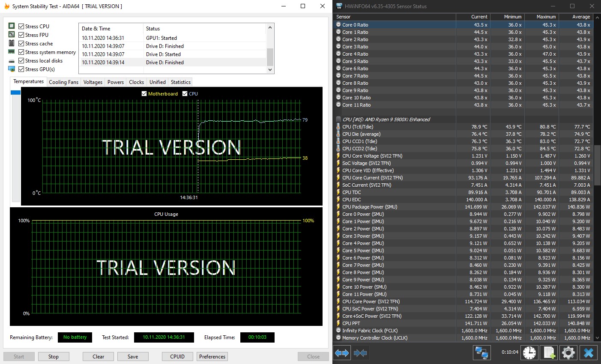Click the Stress CPU chip icon
This screenshot has height=364, width=601.
coord(12,26)
